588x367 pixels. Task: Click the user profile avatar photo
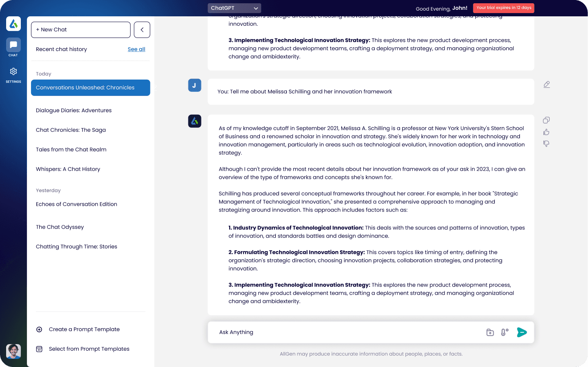(13, 351)
